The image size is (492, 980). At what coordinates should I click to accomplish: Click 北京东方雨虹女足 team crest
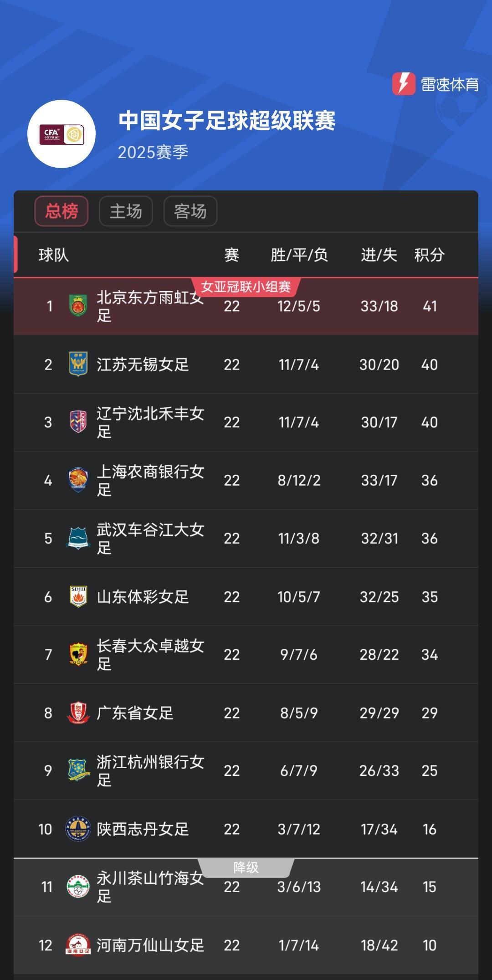(x=78, y=306)
